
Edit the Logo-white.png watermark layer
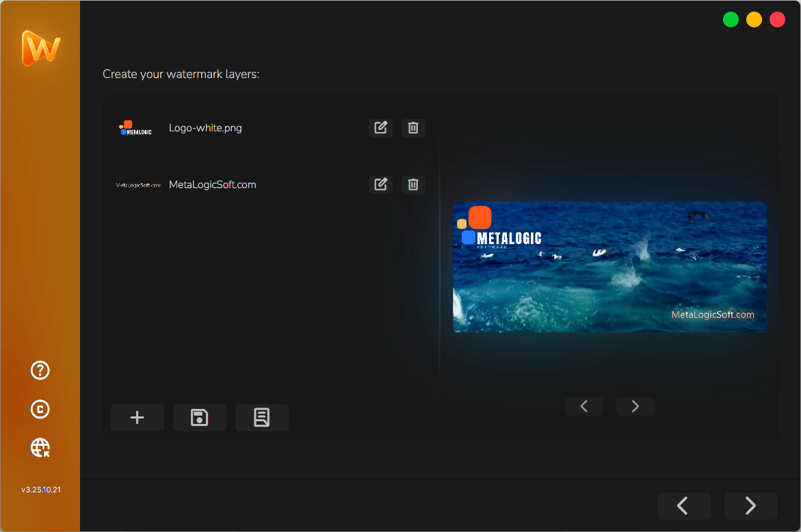pos(380,128)
